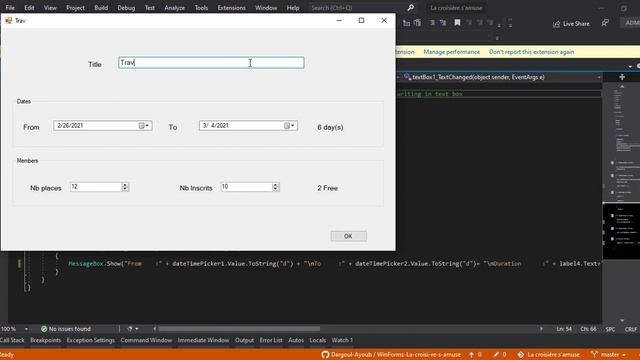
Task: Click the No issues found indicator
Action: click(65, 329)
